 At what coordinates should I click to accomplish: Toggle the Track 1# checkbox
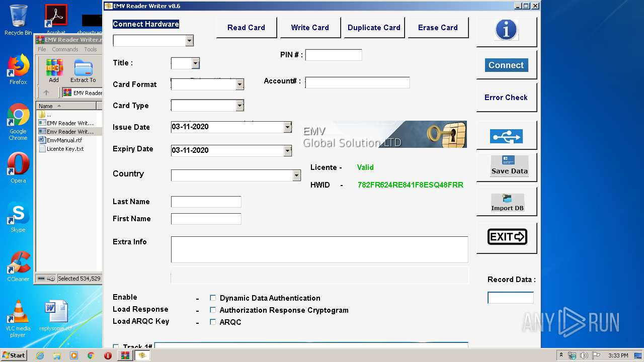pos(116,347)
